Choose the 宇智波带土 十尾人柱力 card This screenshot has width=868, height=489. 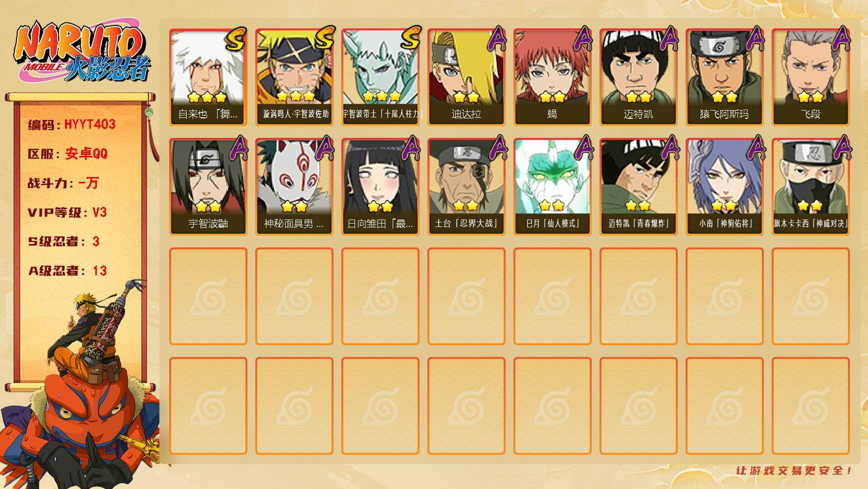click(380, 77)
